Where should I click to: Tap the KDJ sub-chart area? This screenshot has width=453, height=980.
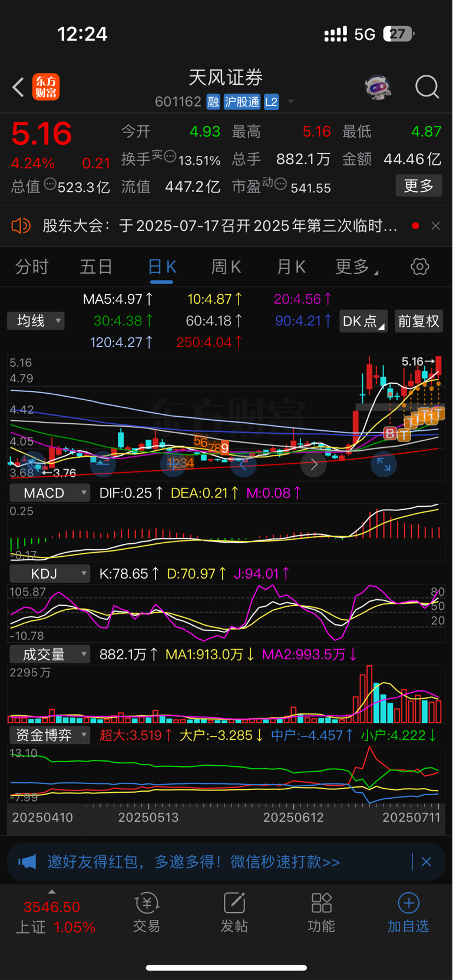[x=226, y=613]
